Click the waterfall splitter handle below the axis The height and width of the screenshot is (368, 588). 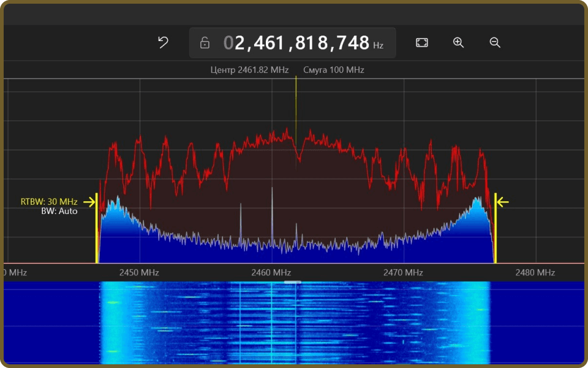(x=293, y=282)
